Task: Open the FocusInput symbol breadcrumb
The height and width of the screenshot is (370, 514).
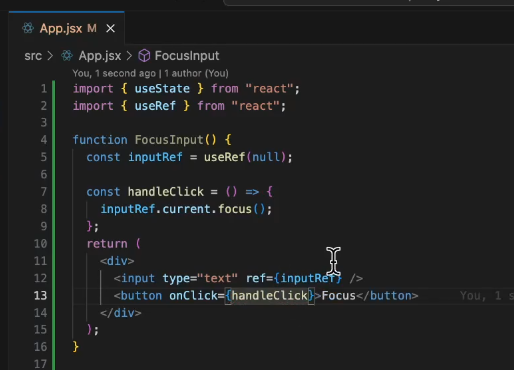Action: [187, 56]
